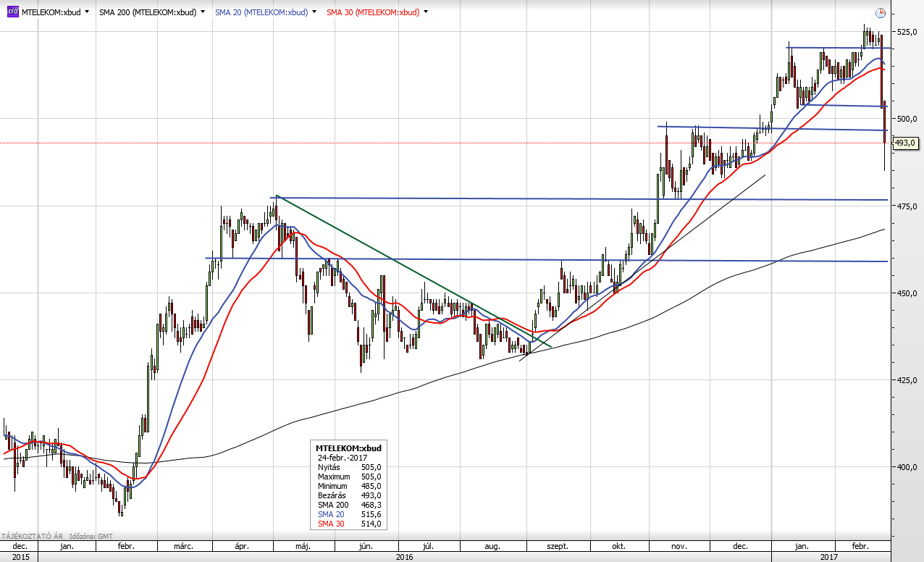Click the TÁJÉKOZTATÓ ÁR label

[x=31, y=536]
